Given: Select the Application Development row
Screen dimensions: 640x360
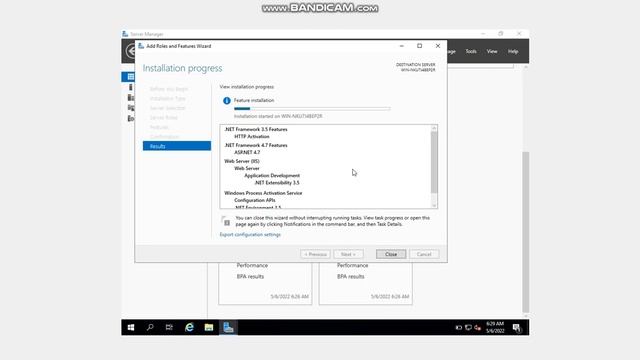Looking at the screenshot, I should pos(272,176).
